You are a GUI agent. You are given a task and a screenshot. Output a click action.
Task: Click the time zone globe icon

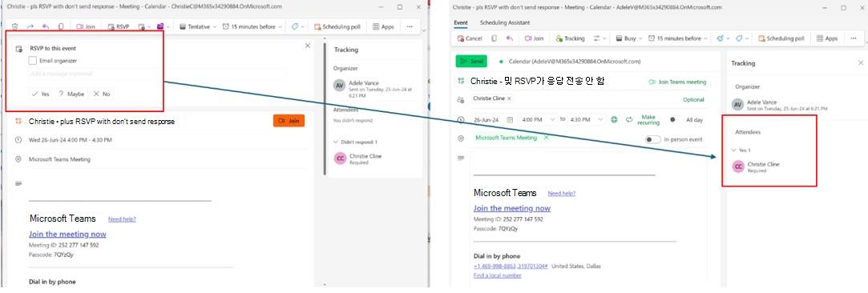point(615,119)
